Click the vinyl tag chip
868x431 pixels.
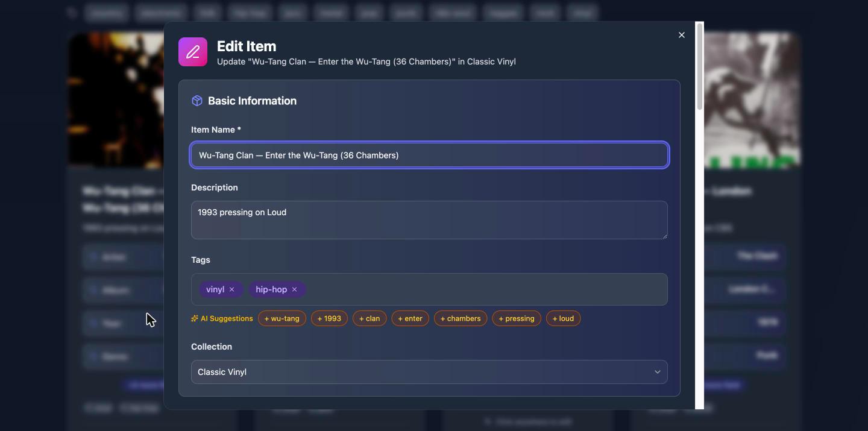pyautogui.click(x=221, y=289)
